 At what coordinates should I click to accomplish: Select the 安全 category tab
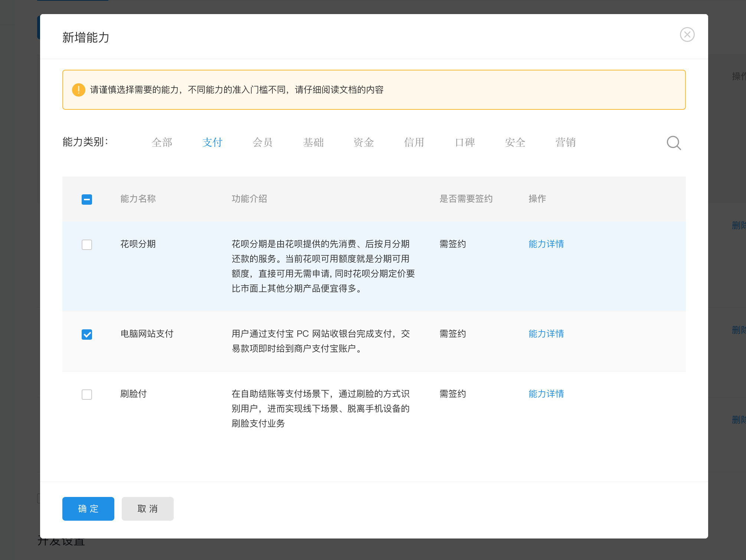click(x=515, y=142)
